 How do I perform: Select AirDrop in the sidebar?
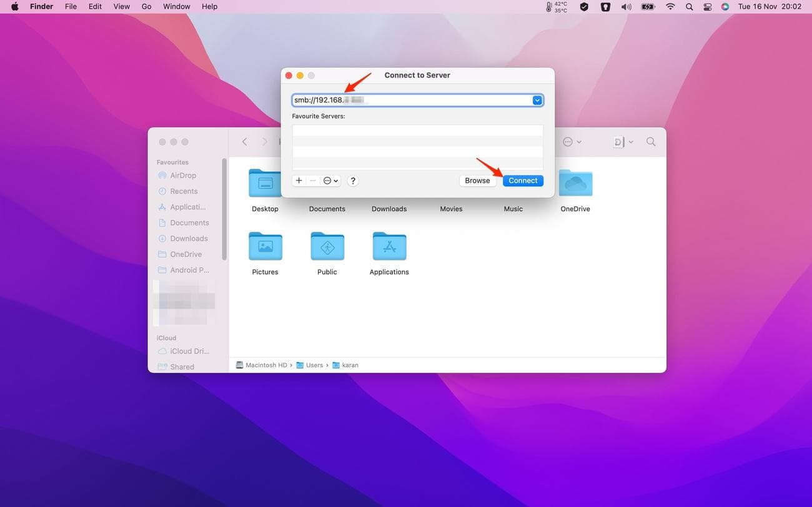(183, 175)
